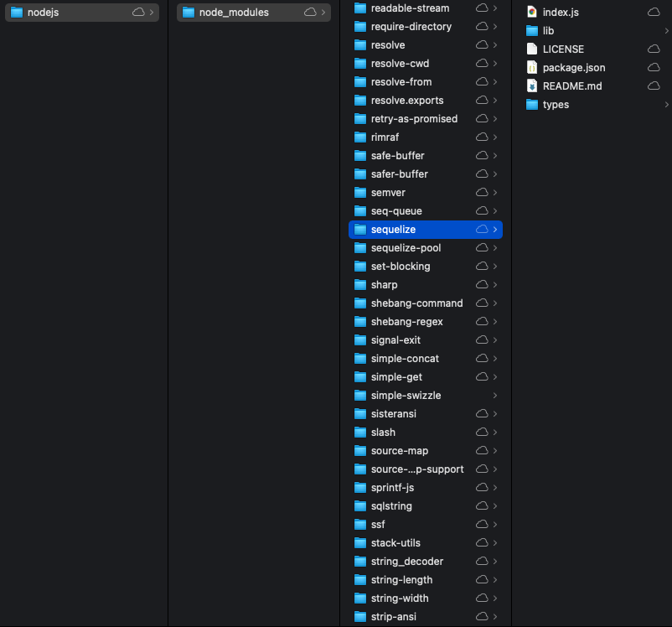Select the text label README.md
The height and width of the screenshot is (627, 672).
pos(572,86)
